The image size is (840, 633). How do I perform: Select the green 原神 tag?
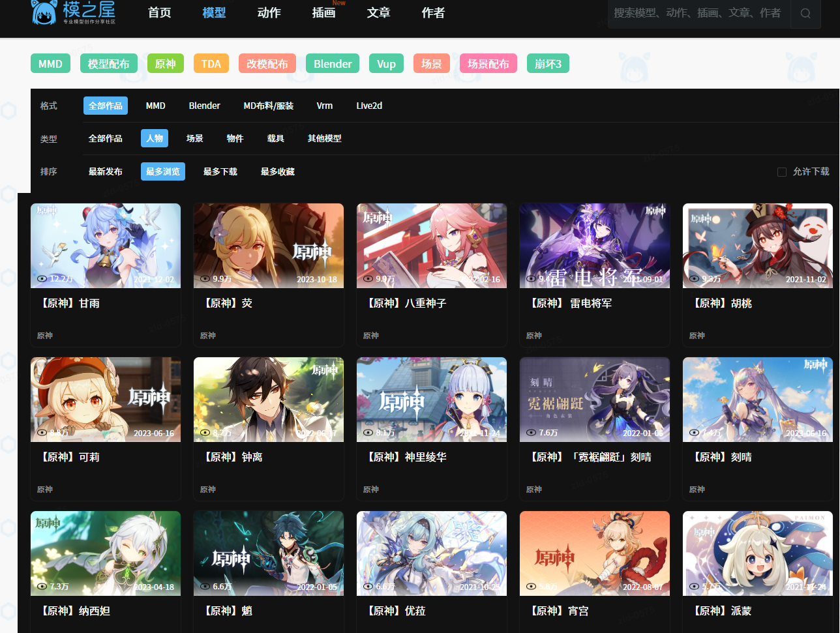tap(166, 64)
